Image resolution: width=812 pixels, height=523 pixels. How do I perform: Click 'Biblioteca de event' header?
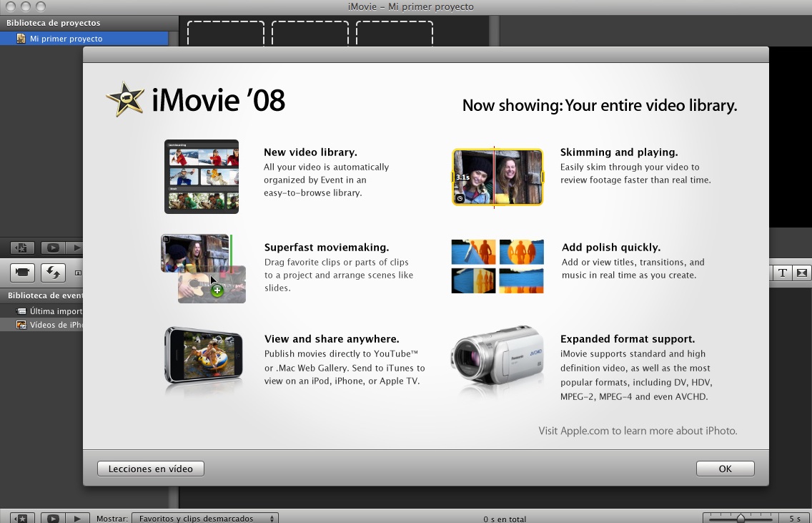tap(45, 295)
